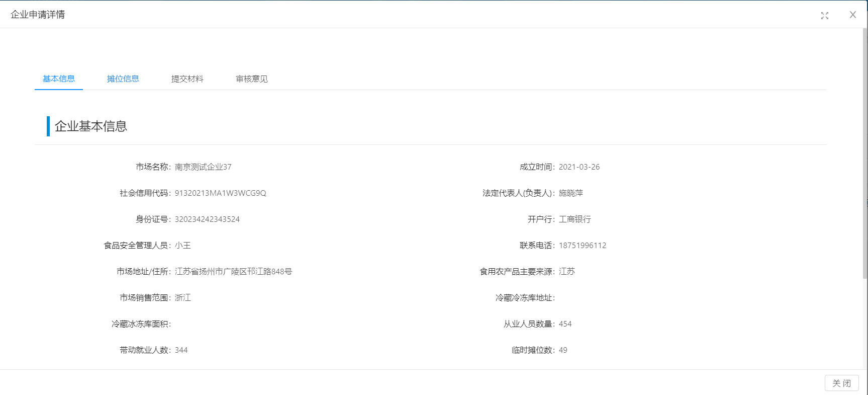Open the 摊位信息 tab
868x395 pixels.
pyautogui.click(x=123, y=79)
